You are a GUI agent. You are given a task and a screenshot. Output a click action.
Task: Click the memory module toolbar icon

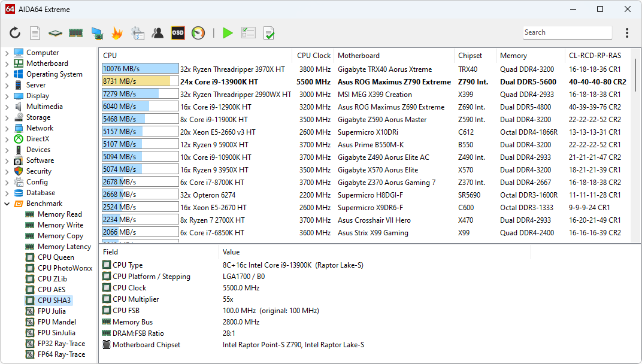75,33
